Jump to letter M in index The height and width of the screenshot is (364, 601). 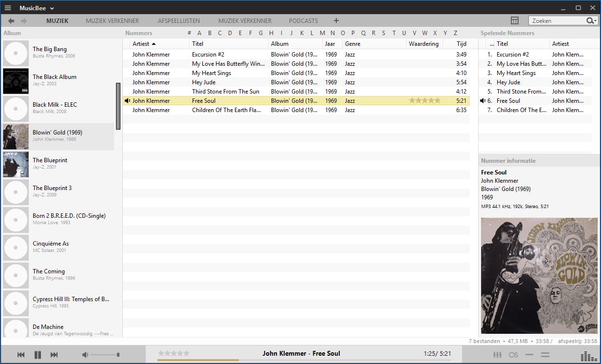[x=322, y=33]
